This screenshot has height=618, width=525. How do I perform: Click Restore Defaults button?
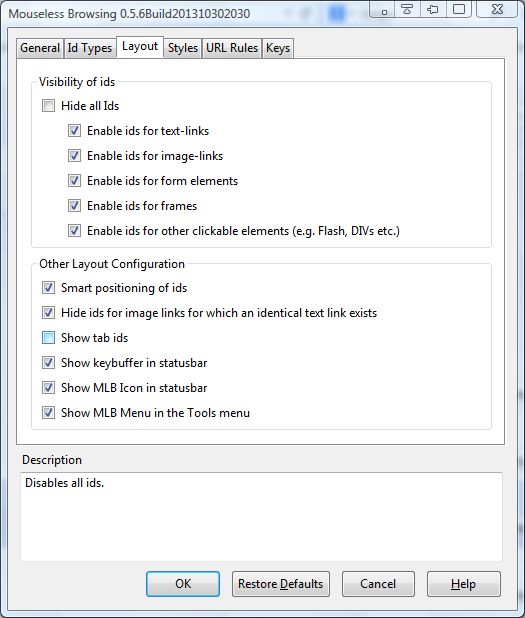click(x=281, y=584)
